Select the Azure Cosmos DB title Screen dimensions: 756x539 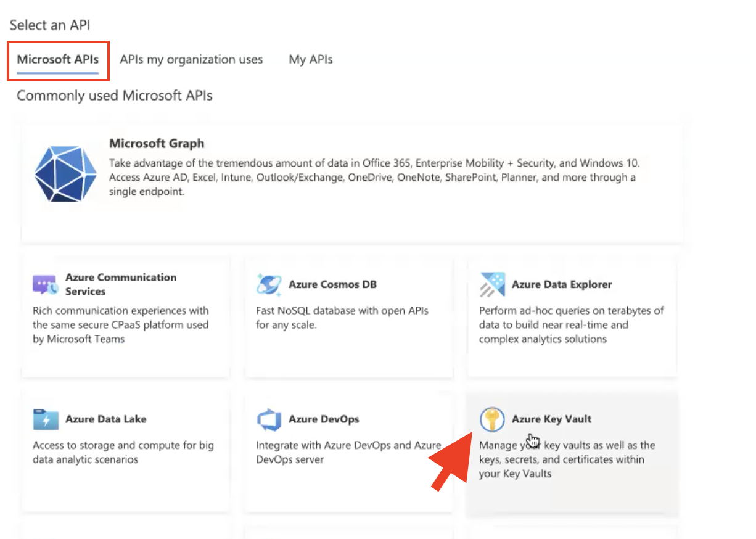pyautogui.click(x=332, y=285)
